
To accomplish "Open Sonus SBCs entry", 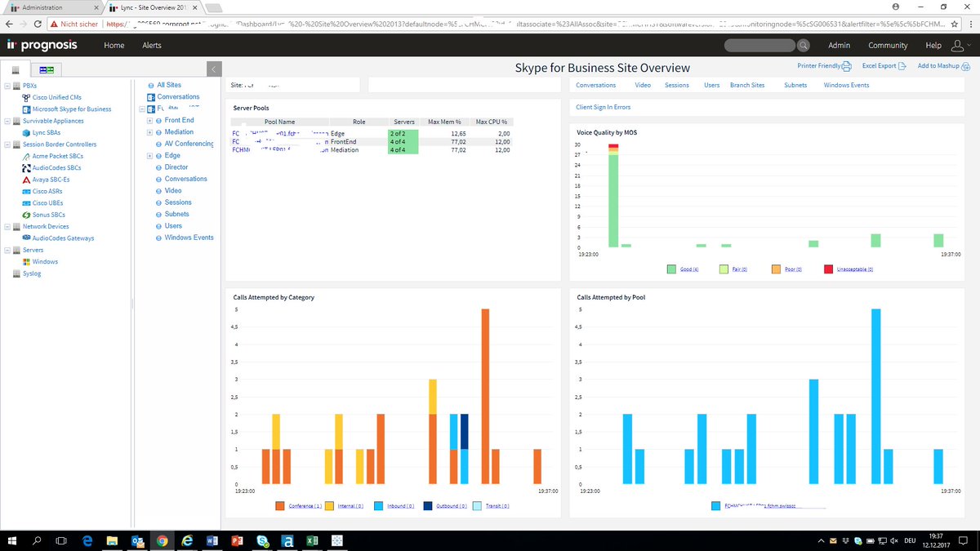I will (x=48, y=215).
